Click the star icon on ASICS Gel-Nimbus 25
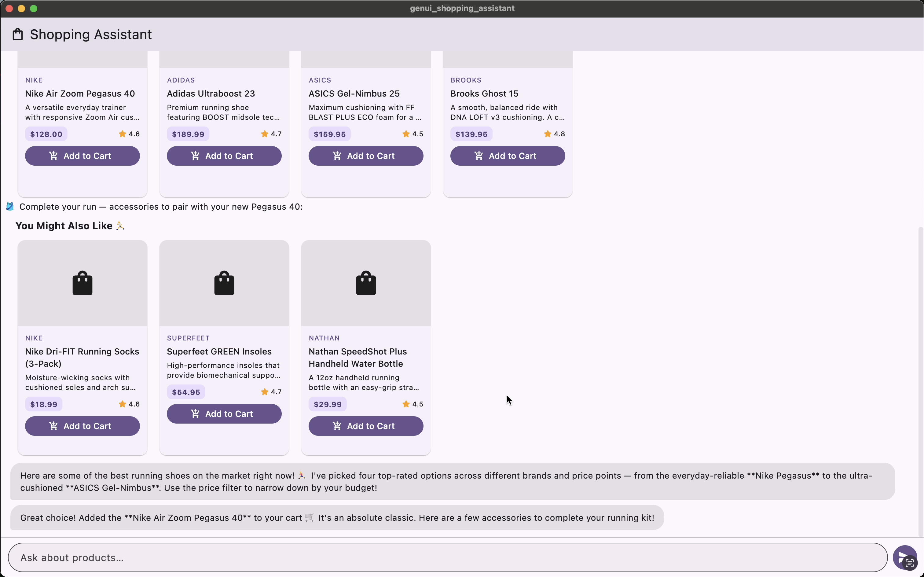 tap(406, 134)
